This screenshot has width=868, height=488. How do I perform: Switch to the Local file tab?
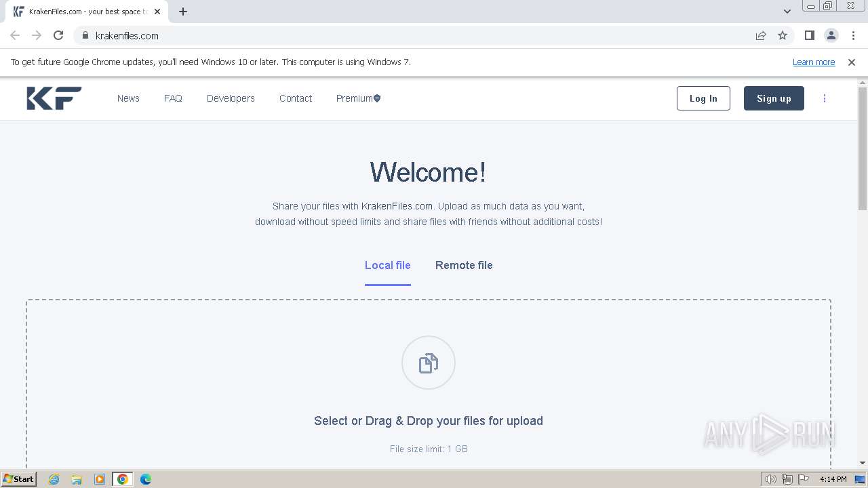pos(388,265)
